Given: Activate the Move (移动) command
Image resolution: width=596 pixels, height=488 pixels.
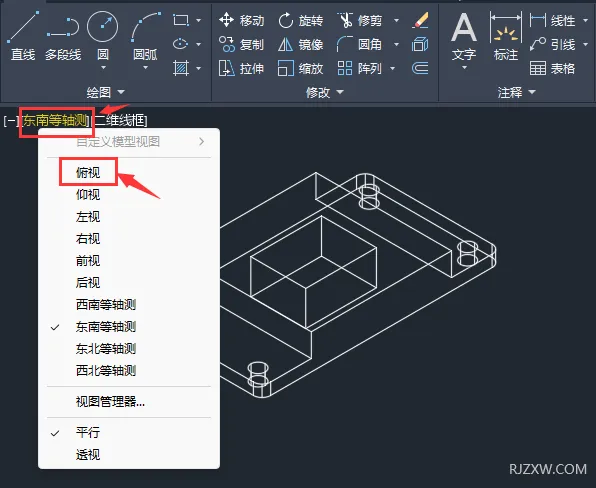Looking at the screenshot, I should [x=242, y=20].
